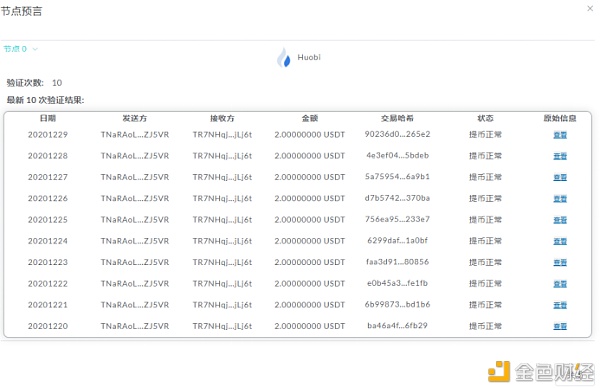Select transaction hash 5a75954...6a9b1
This screenshot has height=388, width=600.
click(x=397, y=177)
